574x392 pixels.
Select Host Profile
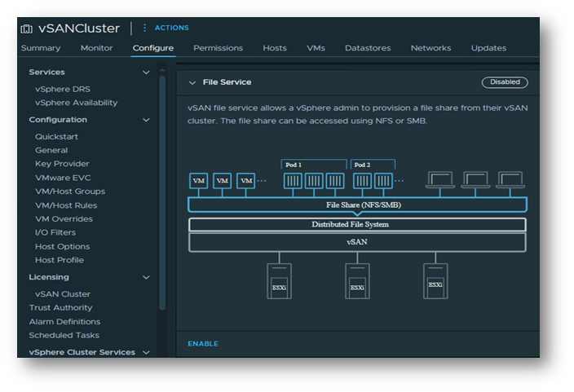click(60, 260)
